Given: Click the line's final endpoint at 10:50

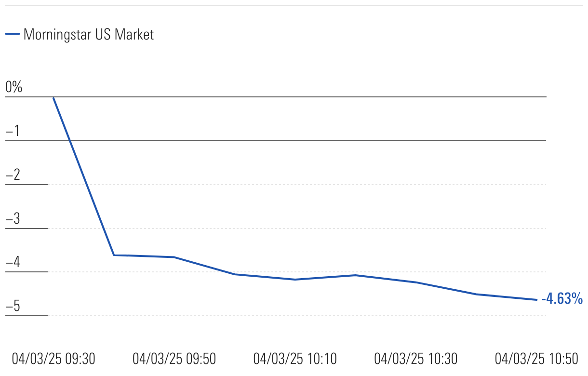Looking at the screenshot, I should (x=536, y=300).
